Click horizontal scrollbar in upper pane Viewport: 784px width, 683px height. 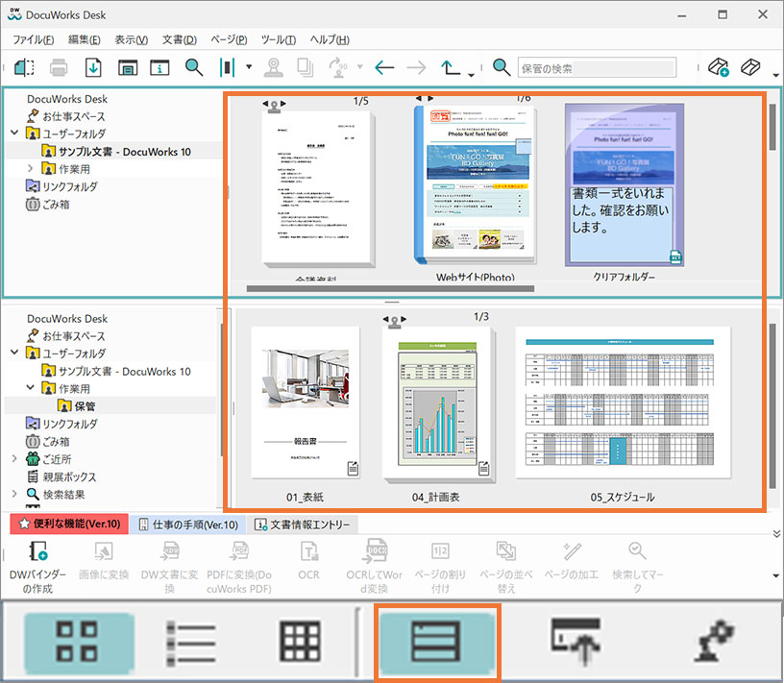390,288
